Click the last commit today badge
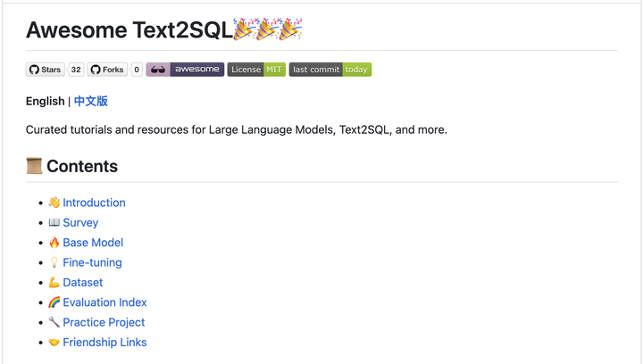The image size is (643, 364). 330,70
